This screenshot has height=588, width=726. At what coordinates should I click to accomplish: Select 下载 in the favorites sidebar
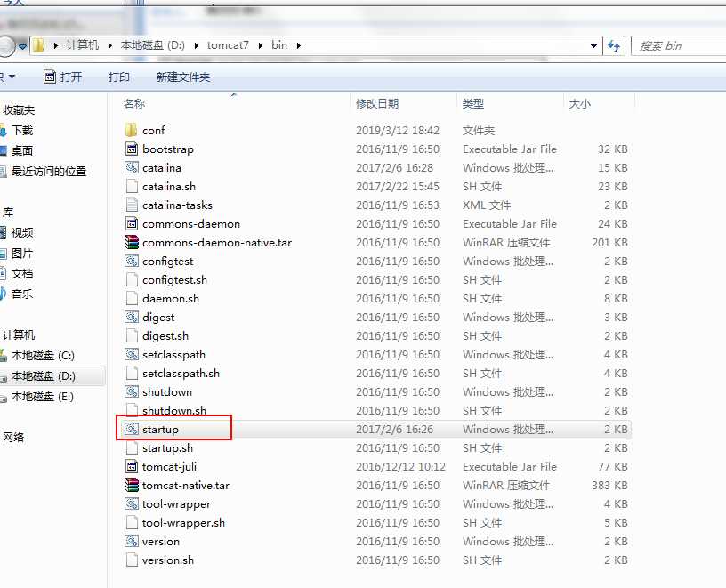coord(22,130)
